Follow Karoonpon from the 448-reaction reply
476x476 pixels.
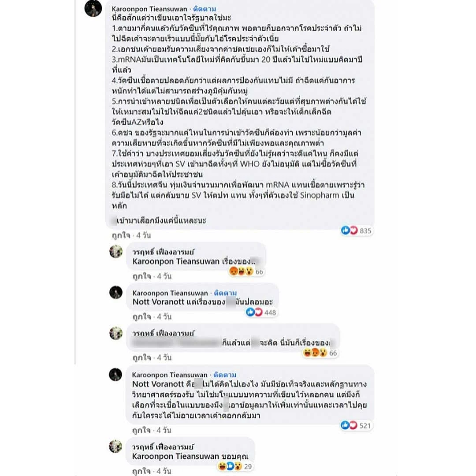[225, 293]
